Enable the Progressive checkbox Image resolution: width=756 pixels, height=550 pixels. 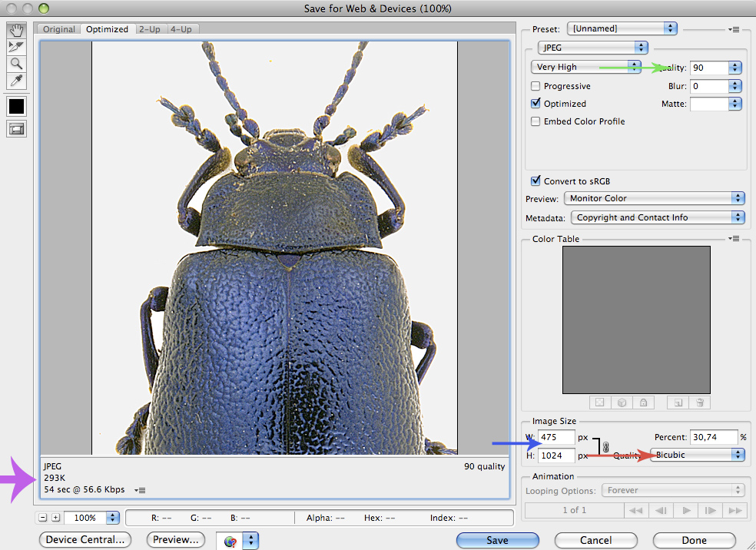536,86
